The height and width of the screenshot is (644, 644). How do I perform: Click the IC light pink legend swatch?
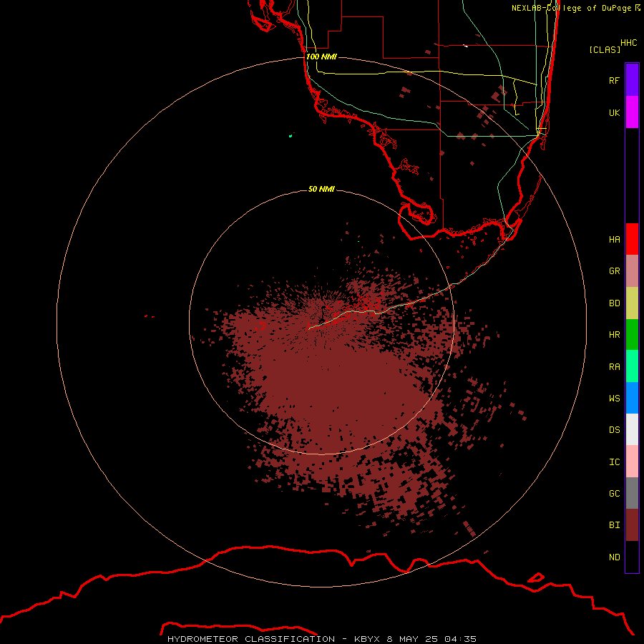[x=632, y=462]
